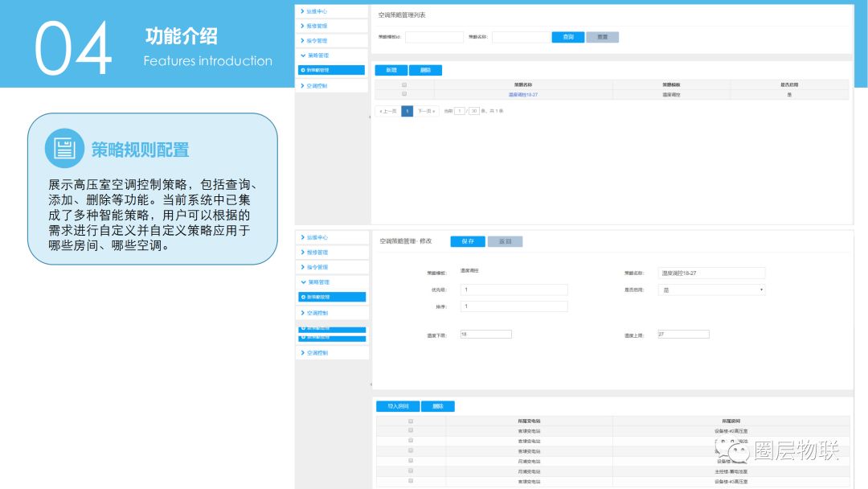Focus the 排序 sort order input field
868x489 pixels.
514,306
